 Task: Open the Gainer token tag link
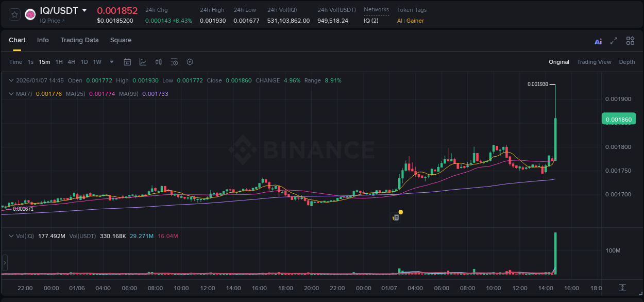[x=415, y=21]
